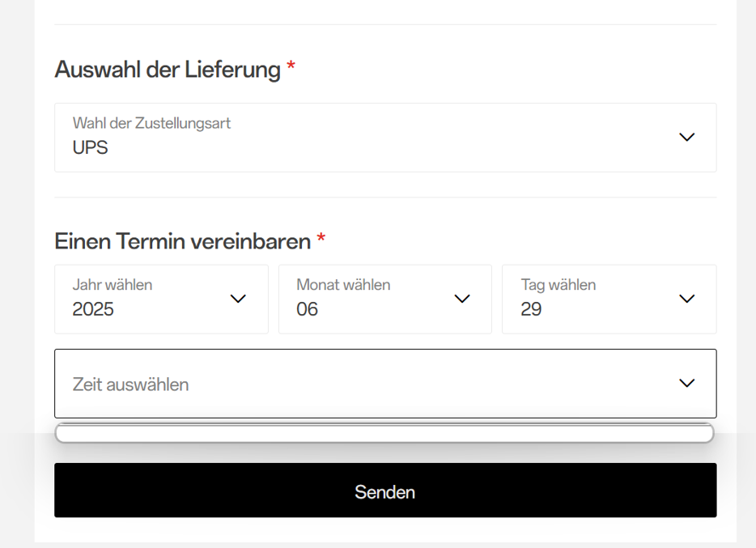756x548 pixels.
Task: Click the selected year value 2025
Action: (x=93, y=309)
